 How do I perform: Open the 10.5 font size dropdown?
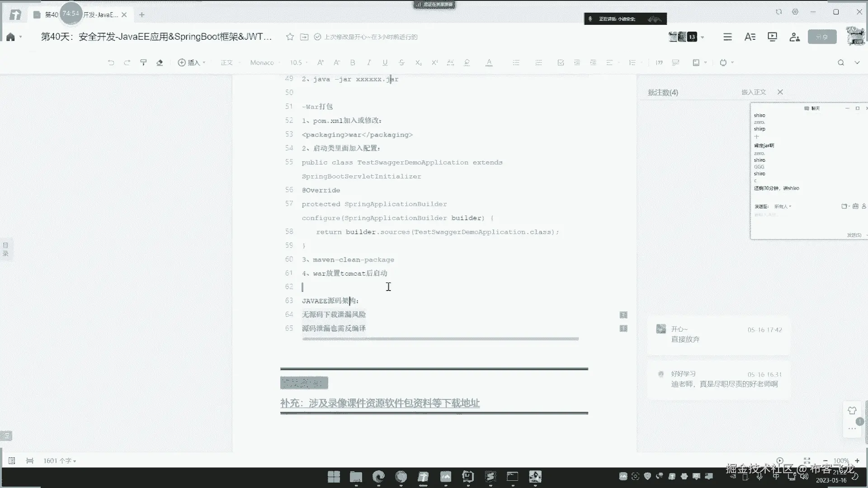298,63
